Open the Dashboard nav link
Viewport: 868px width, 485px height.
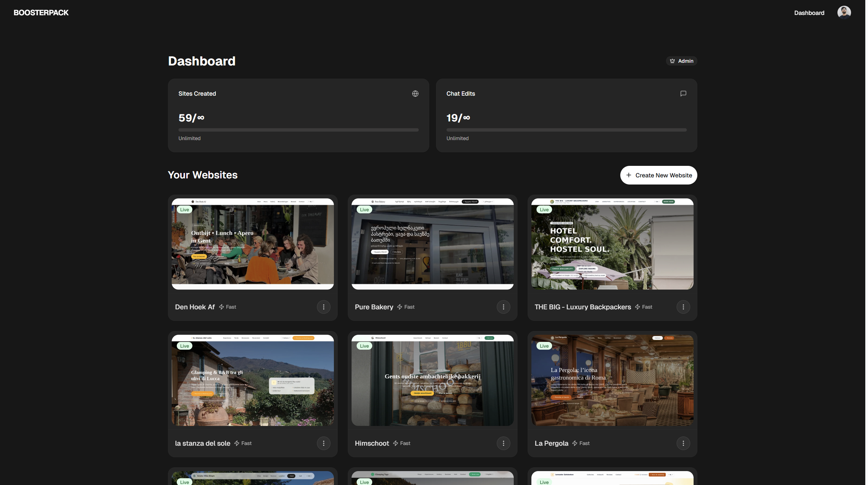point(809,13)
